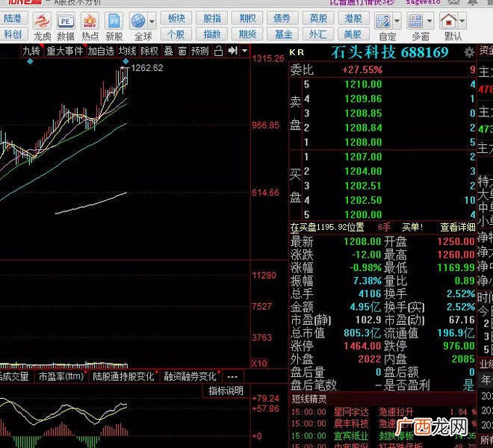Expand the 默认 dropdown arrow
Screen dimensions: 493x448
point(462,22)
